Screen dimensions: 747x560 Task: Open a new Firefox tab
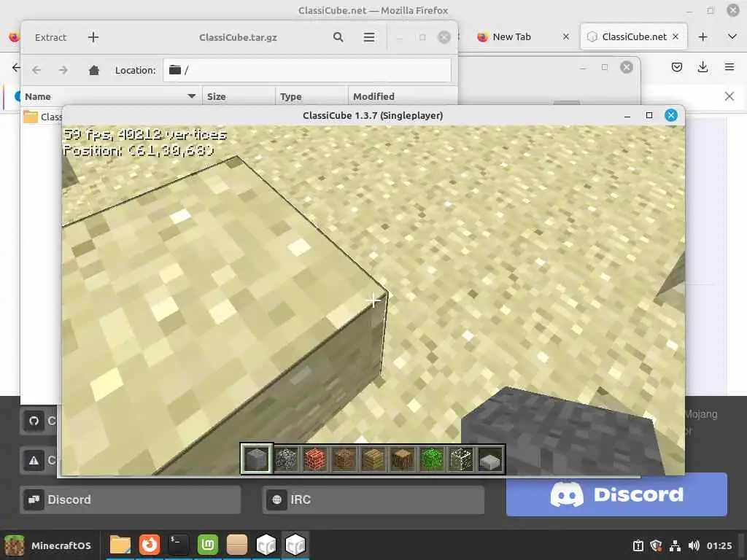pos(703,36)
